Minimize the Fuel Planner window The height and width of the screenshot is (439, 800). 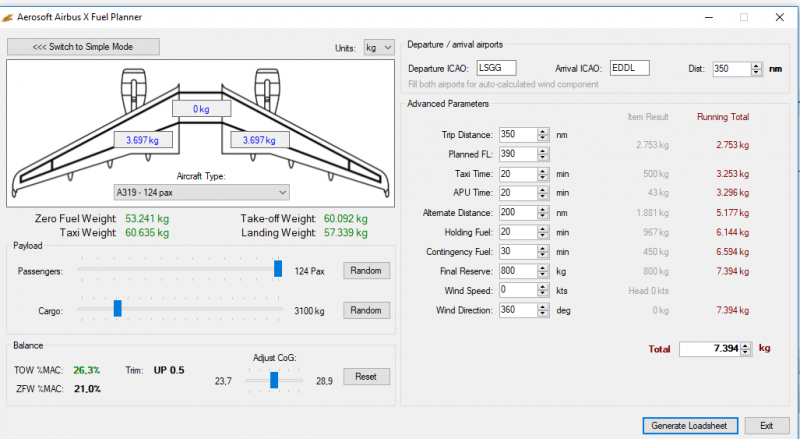point(709,17)
